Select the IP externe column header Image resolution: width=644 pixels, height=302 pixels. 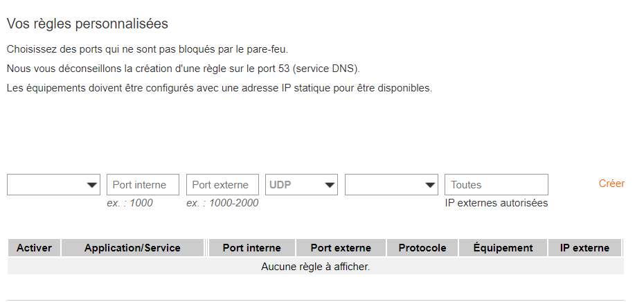(584, 248)
